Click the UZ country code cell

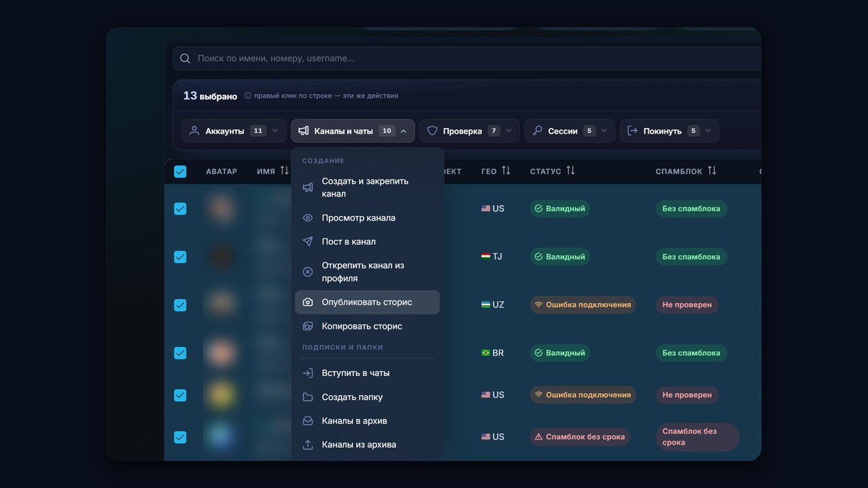point(493,305)
